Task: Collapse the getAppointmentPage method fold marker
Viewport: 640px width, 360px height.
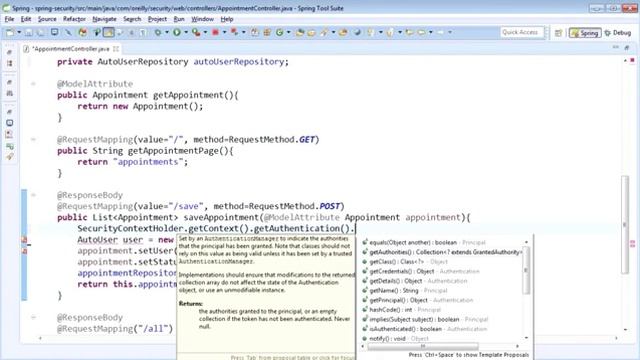Action: coord(33,140)
